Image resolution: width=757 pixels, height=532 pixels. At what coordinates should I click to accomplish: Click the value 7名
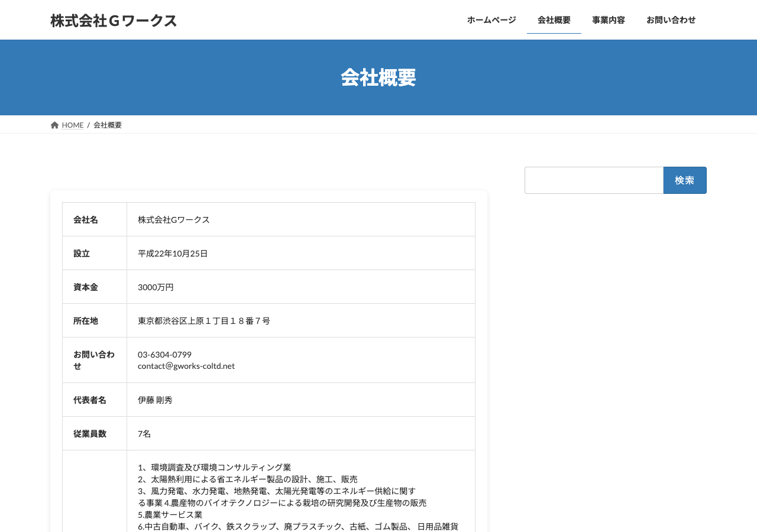pyautogui.click(x=144, y=433)
